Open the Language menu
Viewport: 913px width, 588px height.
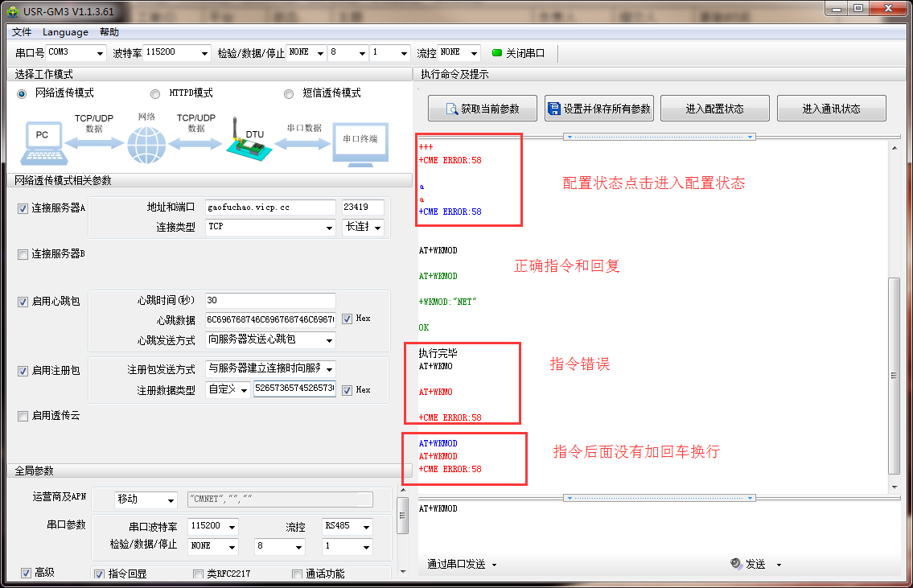[x=65, y=31]
